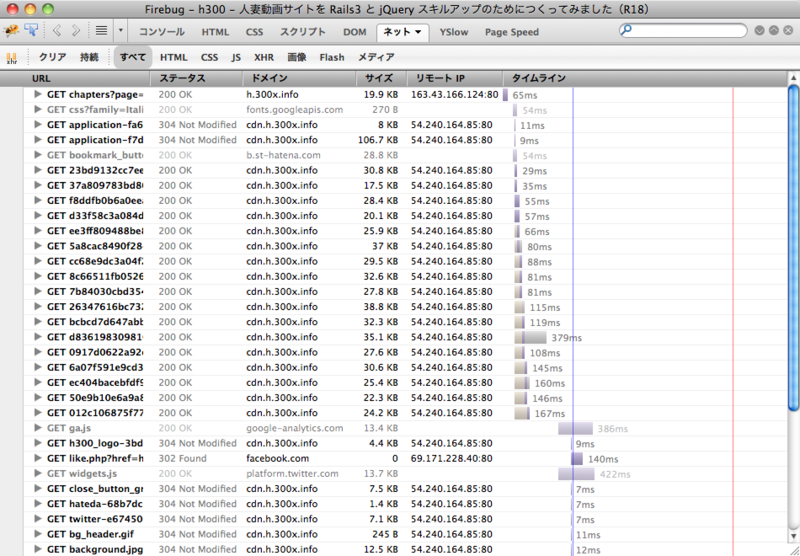The width and height of the screenshot is (800, 556).
Task: Expand the GET ga.js request
Action: [x=38, y=428]
